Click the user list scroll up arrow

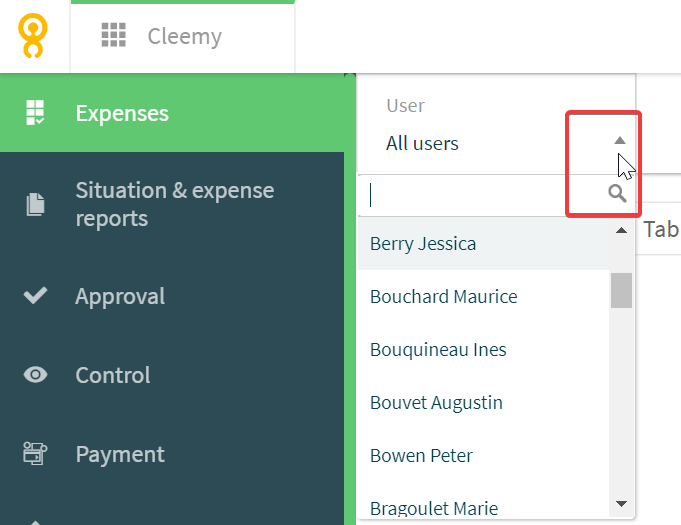click(x=621, y=231)
